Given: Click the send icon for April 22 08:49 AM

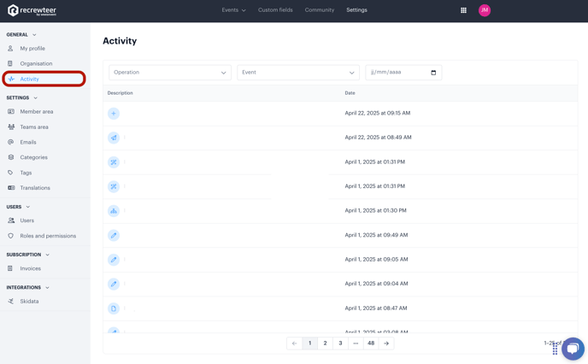Looking at the screenshot, I should point(114,138).
